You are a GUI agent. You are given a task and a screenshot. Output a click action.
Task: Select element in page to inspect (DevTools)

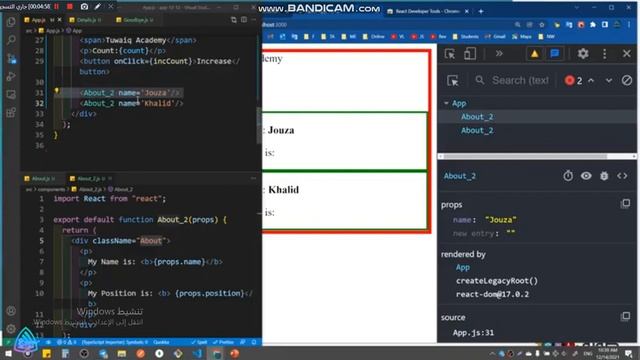(450, 54)
